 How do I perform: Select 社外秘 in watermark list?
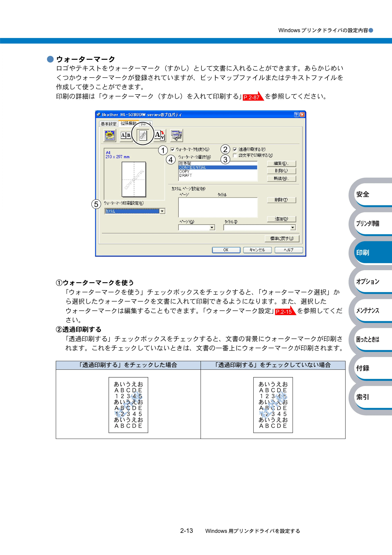tap(218, 164)
